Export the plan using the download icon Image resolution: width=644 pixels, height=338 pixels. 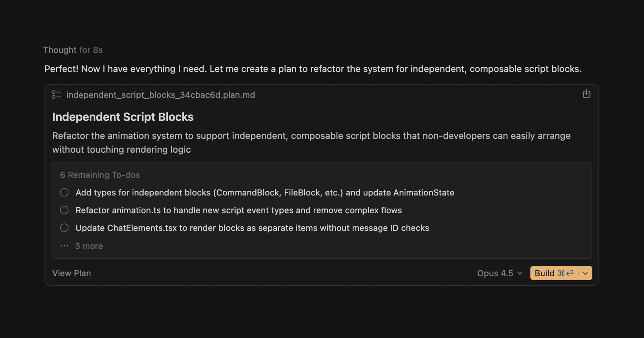(x=587, y=94)
